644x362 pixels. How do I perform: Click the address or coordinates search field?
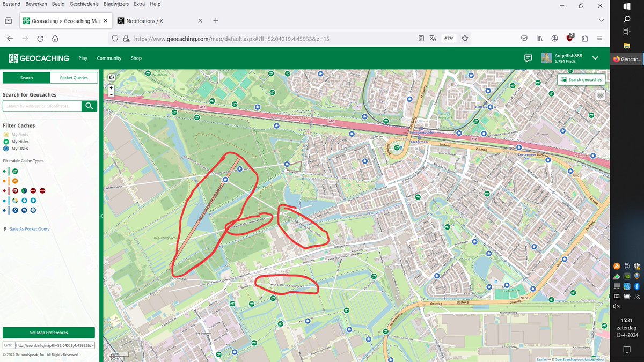(x=42, y=106)
